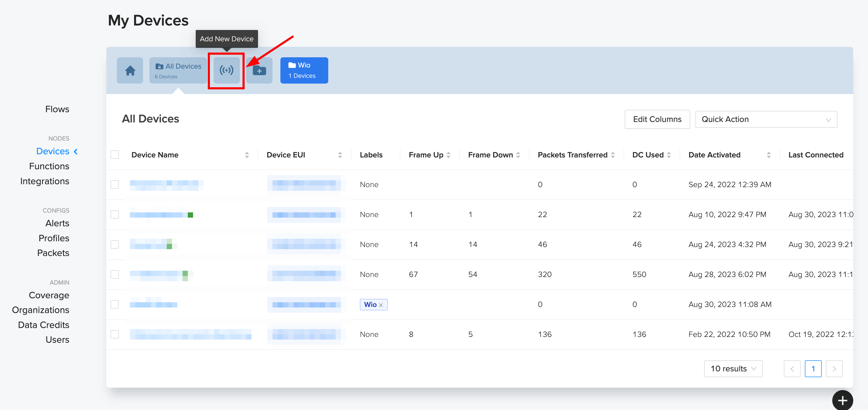
Task: Sort by Frame Up column arrows
Action: pos(448,155)
